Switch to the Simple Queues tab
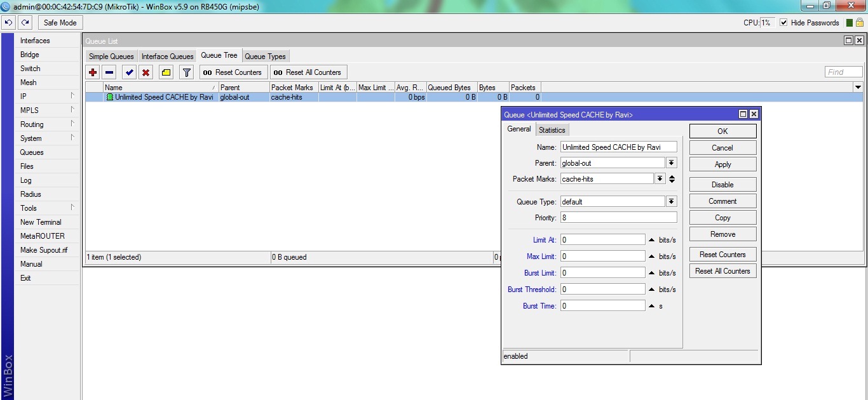 111,57
